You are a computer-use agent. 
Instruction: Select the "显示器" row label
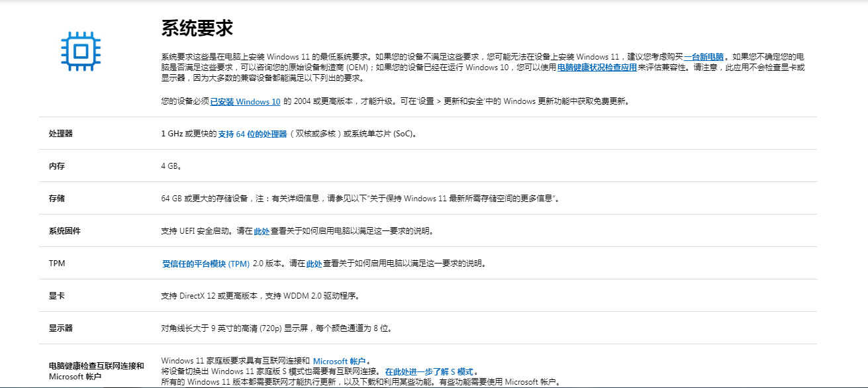[x=61, y=328]
